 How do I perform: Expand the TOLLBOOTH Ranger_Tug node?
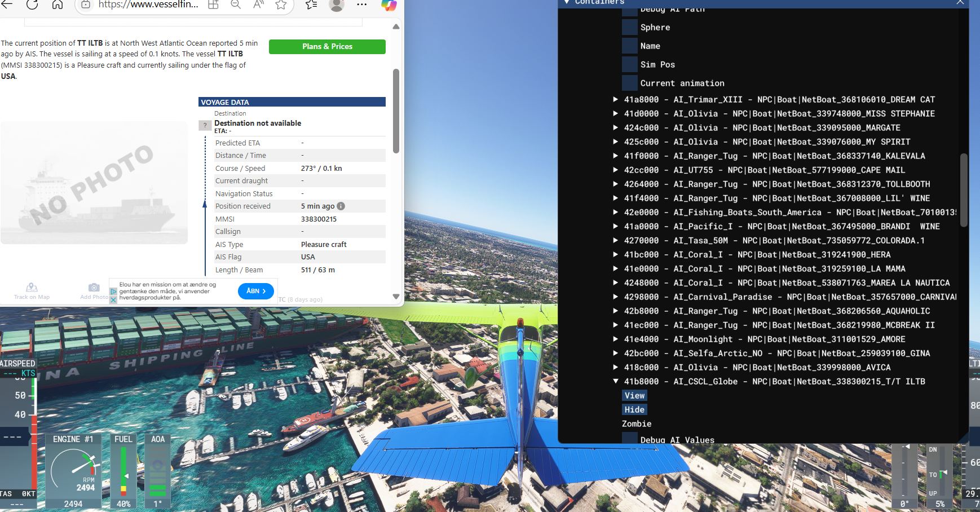click(x=616, y=184)
